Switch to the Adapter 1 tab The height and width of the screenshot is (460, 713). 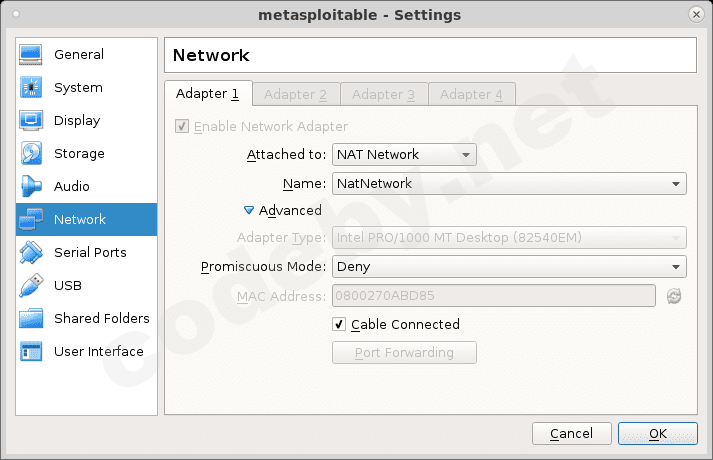pos(207,94)
